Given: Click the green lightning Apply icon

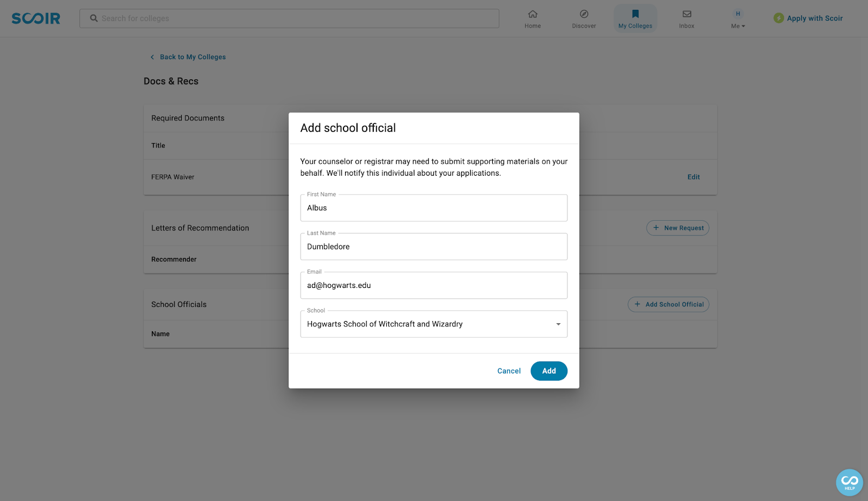Looking at the screenshot, I should point(778,18).
